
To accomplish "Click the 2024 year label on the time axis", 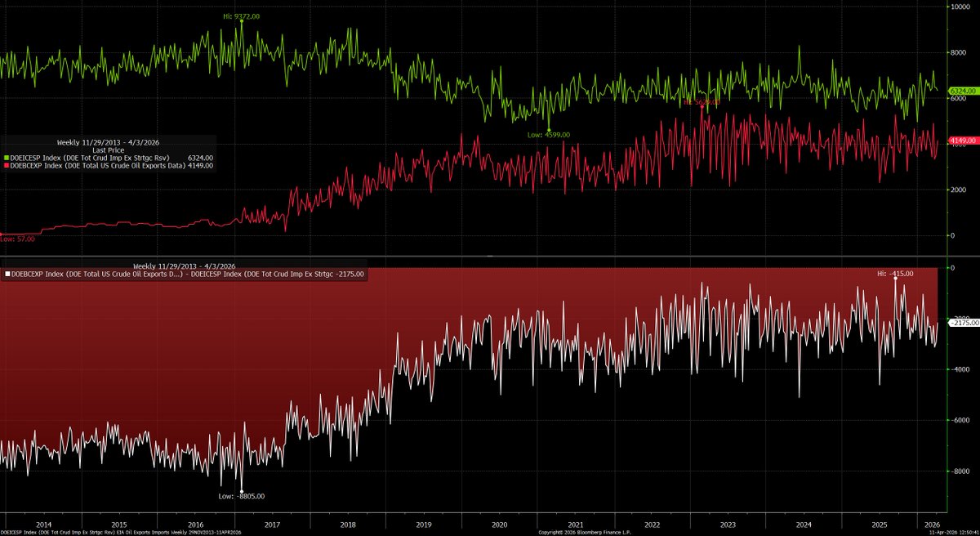I will [804, 524].
